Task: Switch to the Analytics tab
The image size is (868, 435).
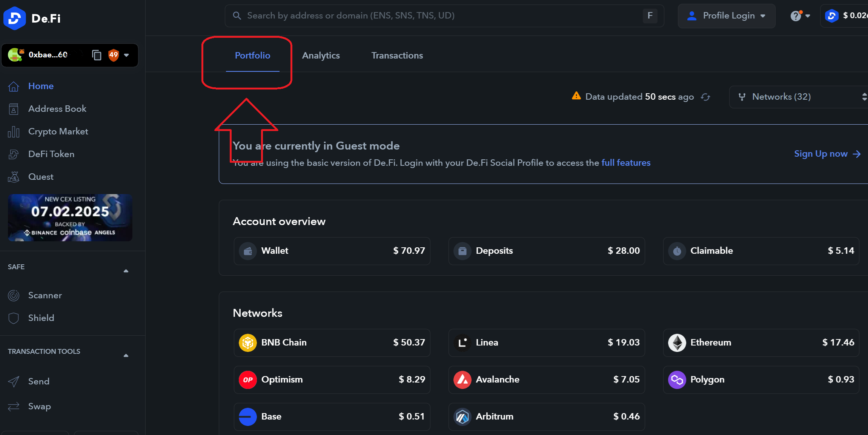Action: [x=321, y=56]
